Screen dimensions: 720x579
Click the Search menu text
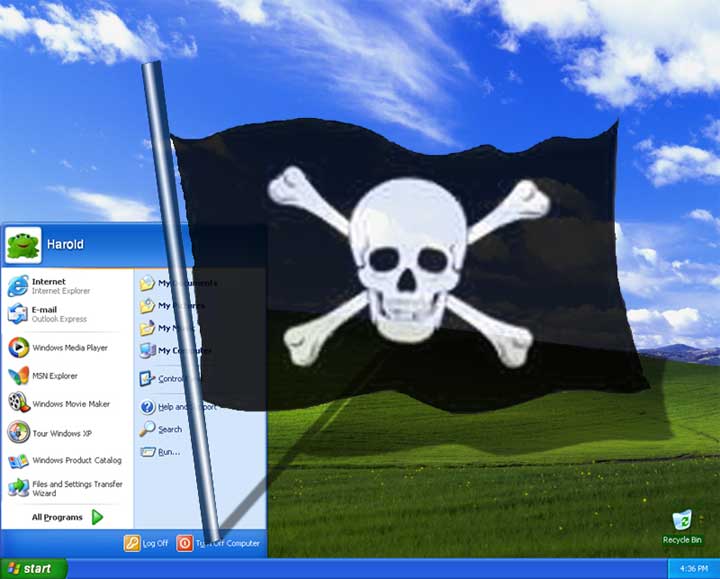pos(170,429)
